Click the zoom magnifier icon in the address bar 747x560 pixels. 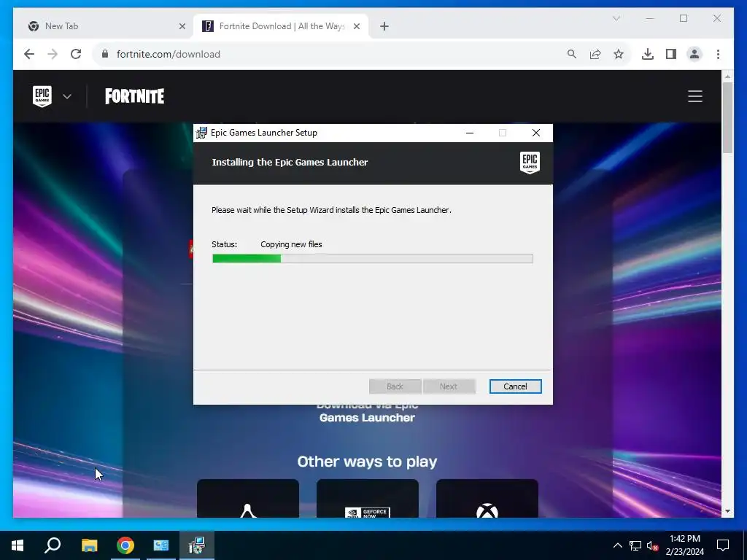coord(572,54)
